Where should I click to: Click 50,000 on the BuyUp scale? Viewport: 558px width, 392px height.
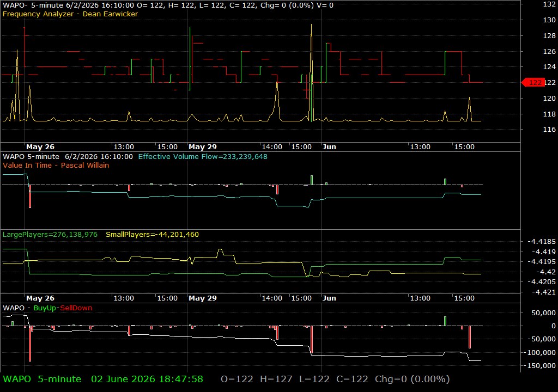coord(543,313)
